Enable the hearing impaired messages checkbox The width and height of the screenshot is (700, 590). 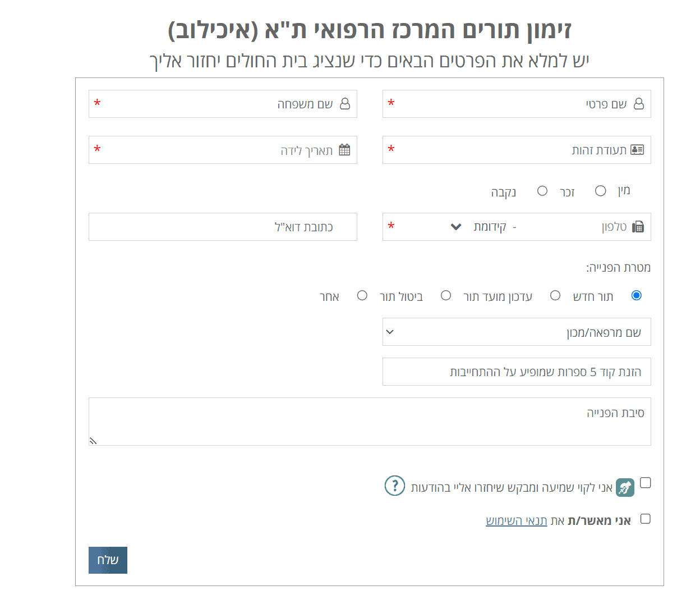tap(646, 483)
